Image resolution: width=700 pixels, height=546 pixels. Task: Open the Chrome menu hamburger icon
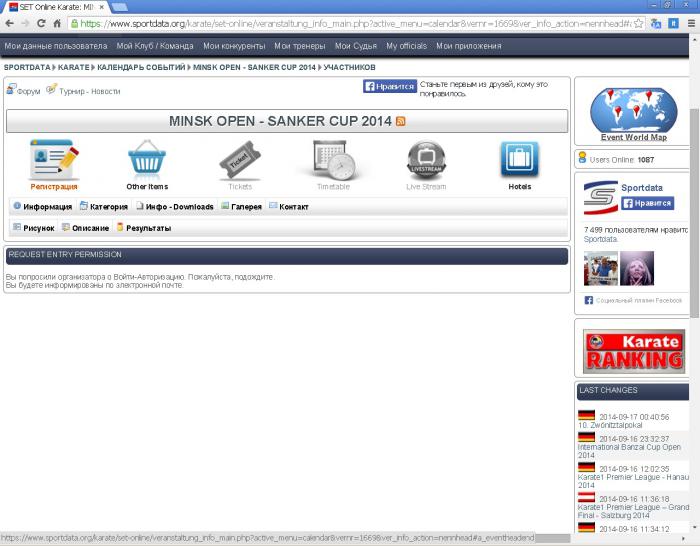(691, 24)
